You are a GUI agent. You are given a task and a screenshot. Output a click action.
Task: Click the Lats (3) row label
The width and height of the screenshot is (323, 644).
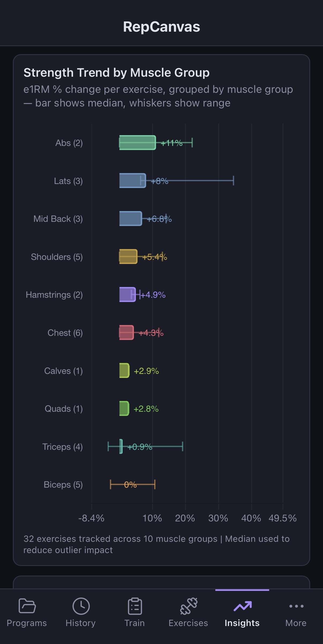[x=68, y=181]
